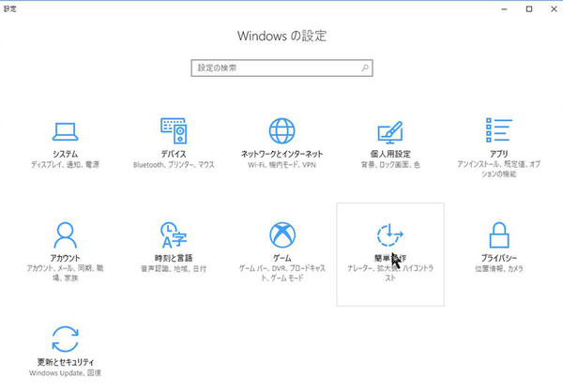Image resolution: width=563 pixels, height=392 pixels.
Task: Open the 更新とセキュリティ refresh arrows icon
Action: pos(65,339)
